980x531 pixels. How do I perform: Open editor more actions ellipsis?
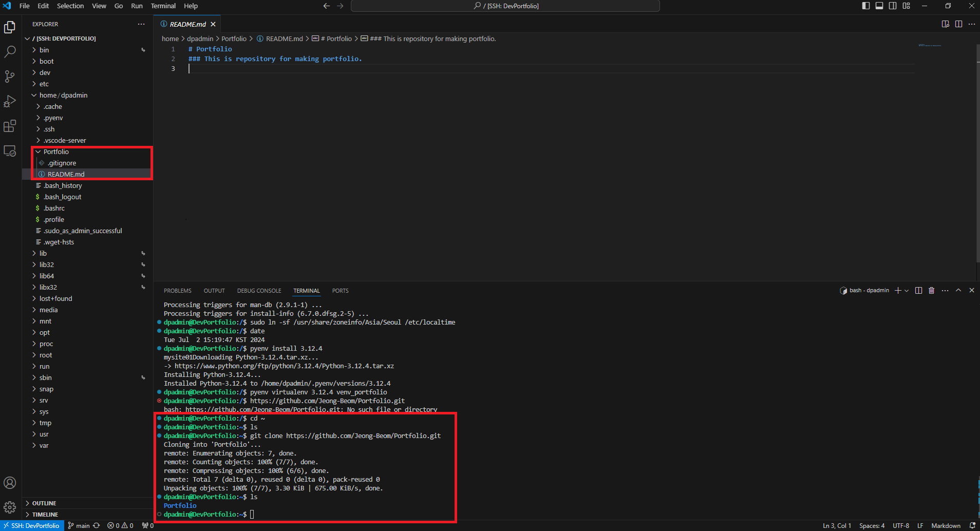pos(972,24)
